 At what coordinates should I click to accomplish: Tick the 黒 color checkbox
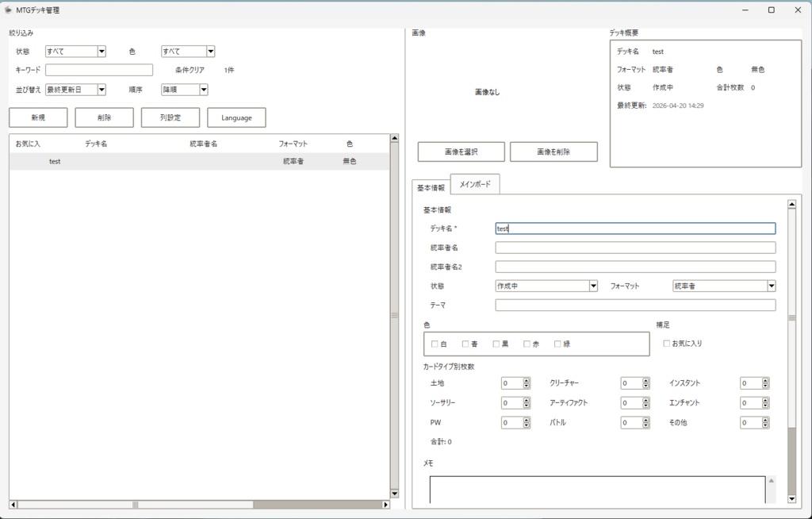tap(496, 344)
